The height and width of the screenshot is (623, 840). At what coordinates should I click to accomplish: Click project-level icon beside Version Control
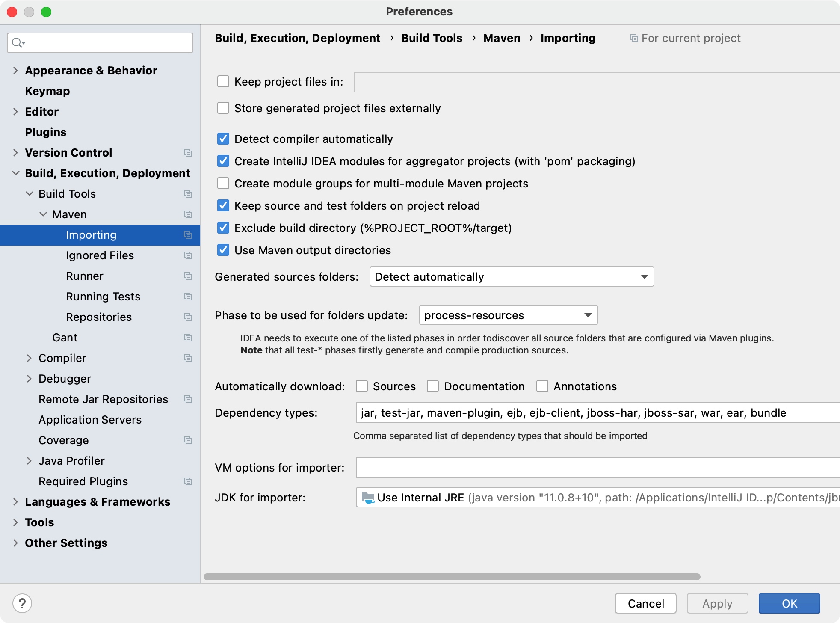point(187,153)
